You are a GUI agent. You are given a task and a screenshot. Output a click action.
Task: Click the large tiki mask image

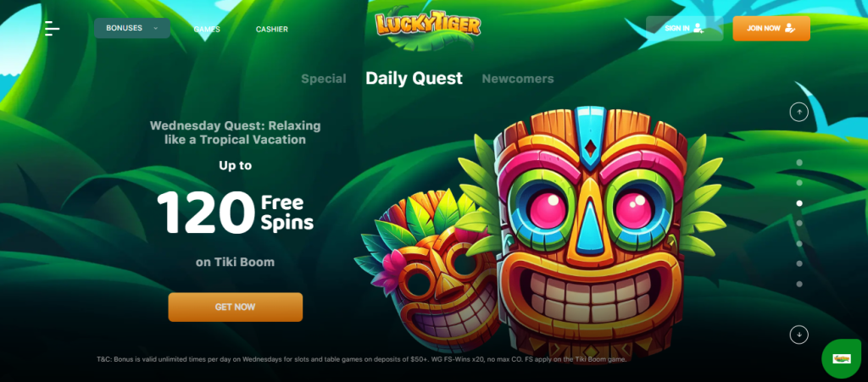click(x=591, y=232)
